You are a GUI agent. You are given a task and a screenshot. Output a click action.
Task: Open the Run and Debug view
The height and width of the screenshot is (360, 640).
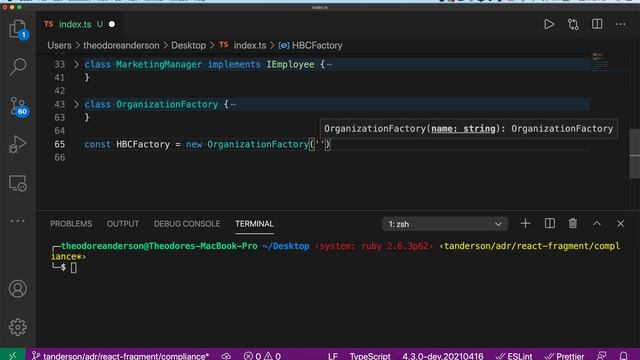click(18, 144)
